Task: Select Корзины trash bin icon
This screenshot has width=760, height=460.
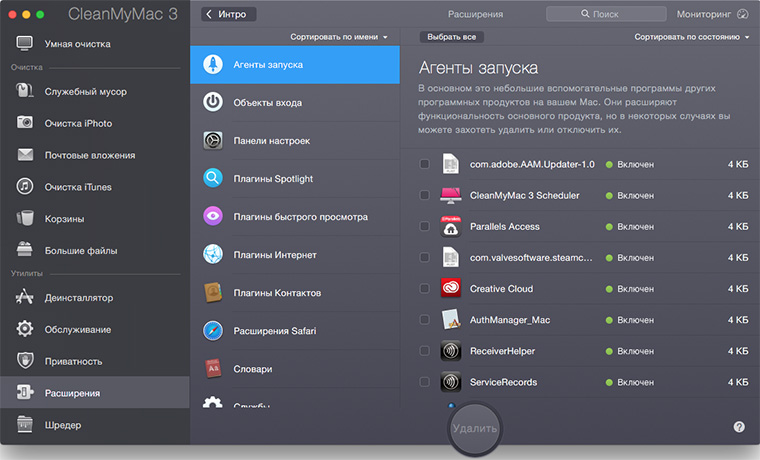Action: 25,218
